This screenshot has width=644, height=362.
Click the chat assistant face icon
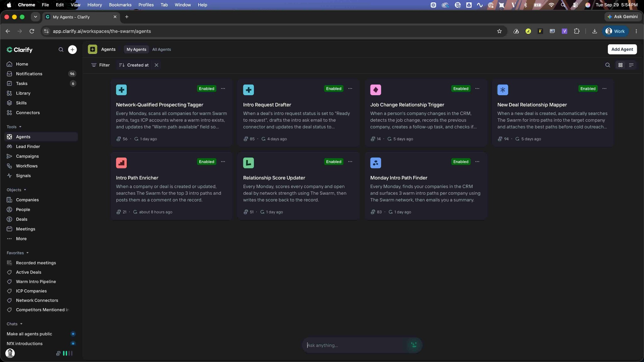(x=414, y=345)
